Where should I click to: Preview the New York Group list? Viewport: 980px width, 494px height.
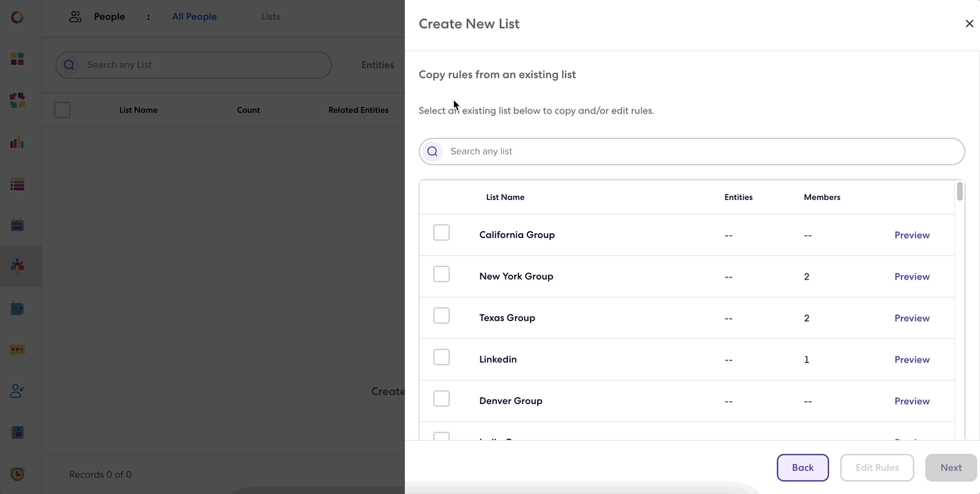(912, 277)
